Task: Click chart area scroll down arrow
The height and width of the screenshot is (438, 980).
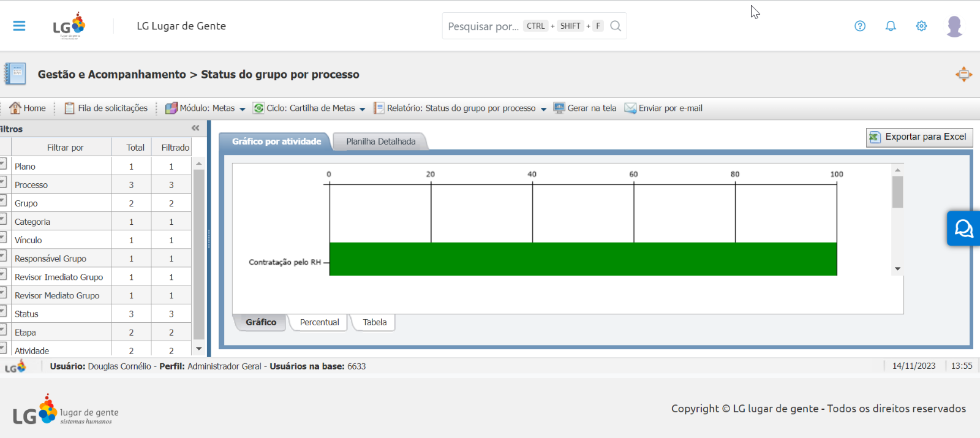Action: point(897,269)
